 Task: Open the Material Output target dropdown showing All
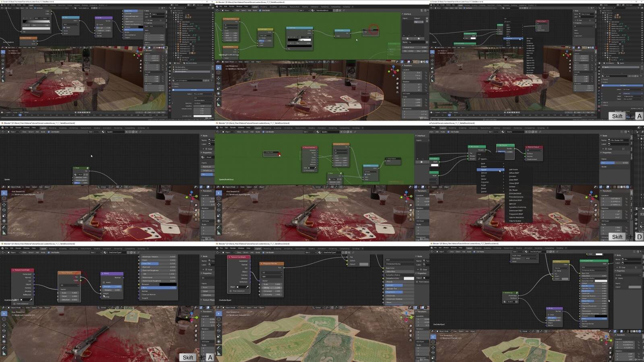(x=534, y=150)
